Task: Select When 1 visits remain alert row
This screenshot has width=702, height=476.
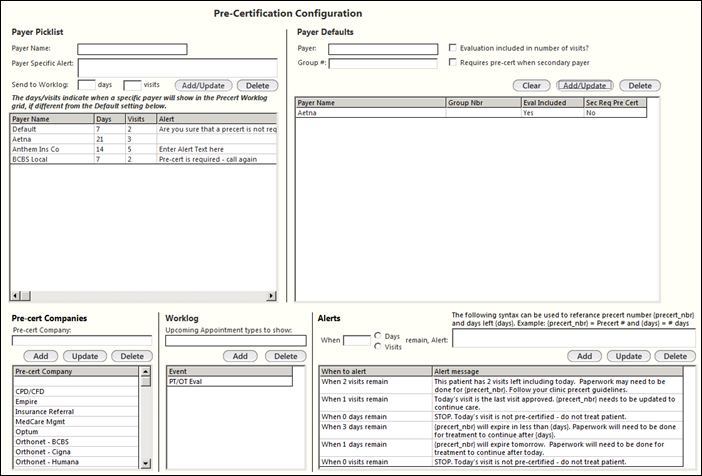Action: click(x=501, y=403)
